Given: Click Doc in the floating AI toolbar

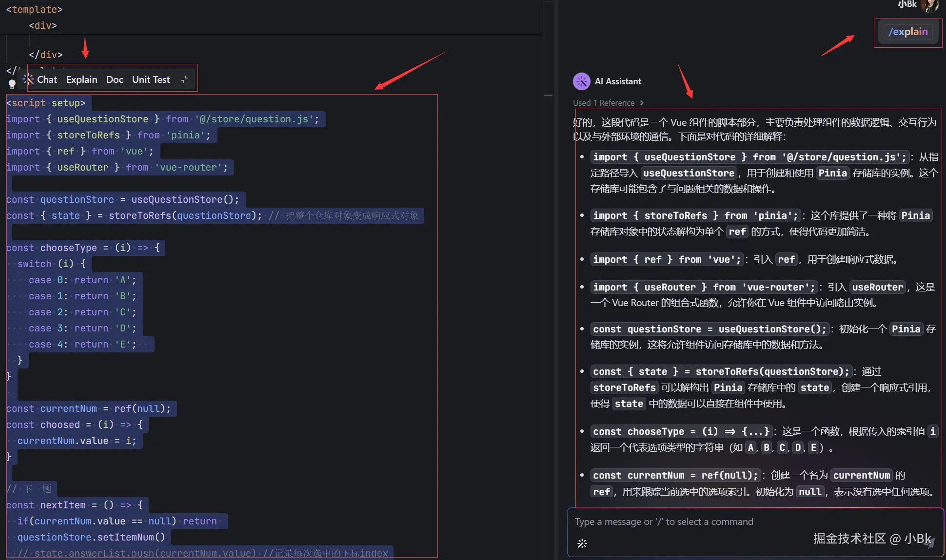Looking at the screenshot, I should (x=115, y=79).
